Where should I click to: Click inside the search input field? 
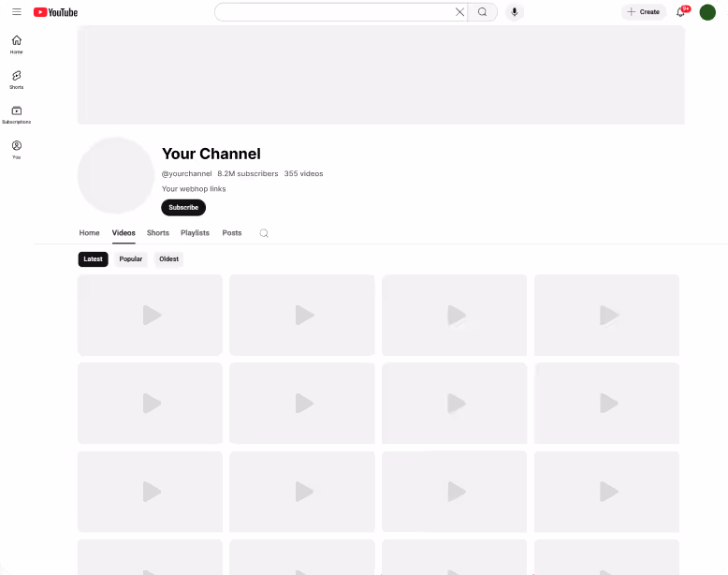pos(337,12)
